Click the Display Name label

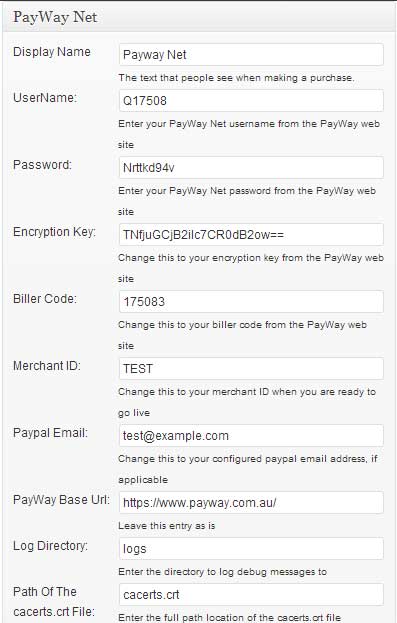click(x=52, y=52)
